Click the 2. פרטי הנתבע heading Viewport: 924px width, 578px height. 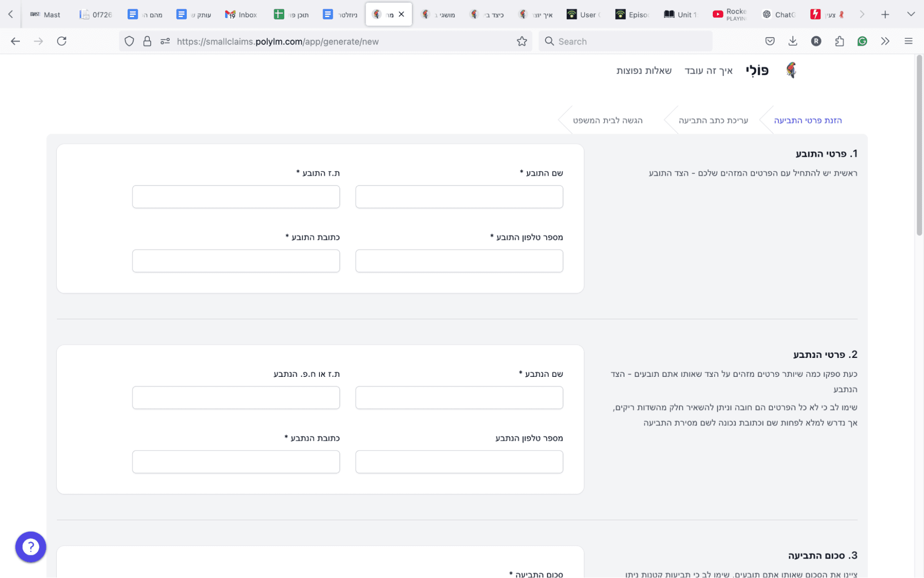point(825,355)
